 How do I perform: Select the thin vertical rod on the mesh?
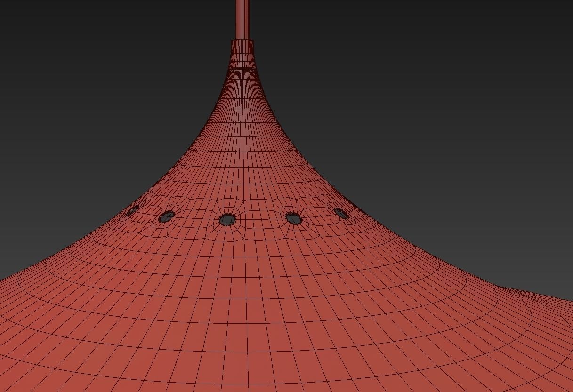coord(242,20)
